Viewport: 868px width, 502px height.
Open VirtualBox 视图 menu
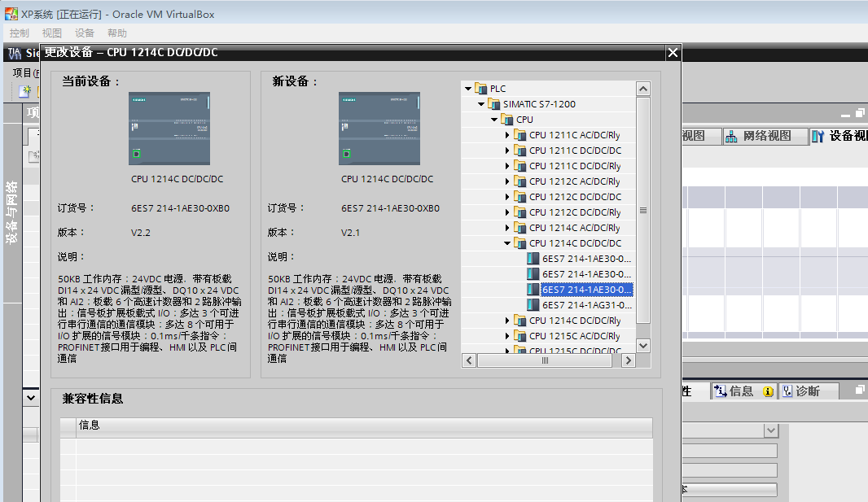coord(52,33)
